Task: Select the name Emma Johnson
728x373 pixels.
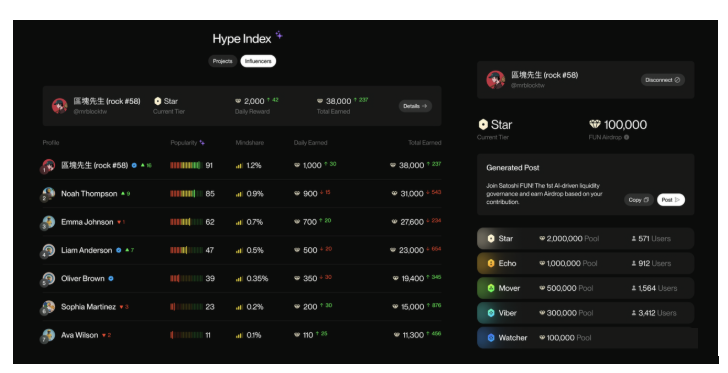Action: pyautogui.click(x=87, y=222)
